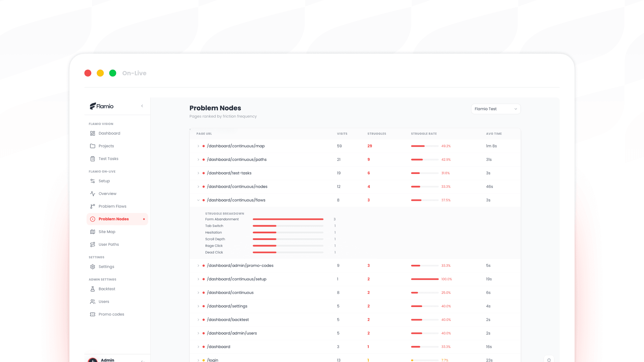Click the Users people icon
644x362 pixels.
(x=93, y=302)
